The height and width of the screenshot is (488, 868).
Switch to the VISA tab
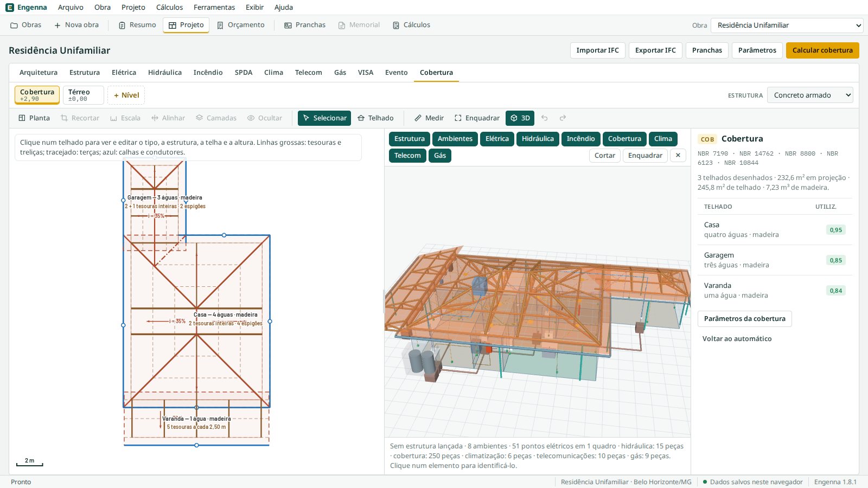[x=366, y=73]
